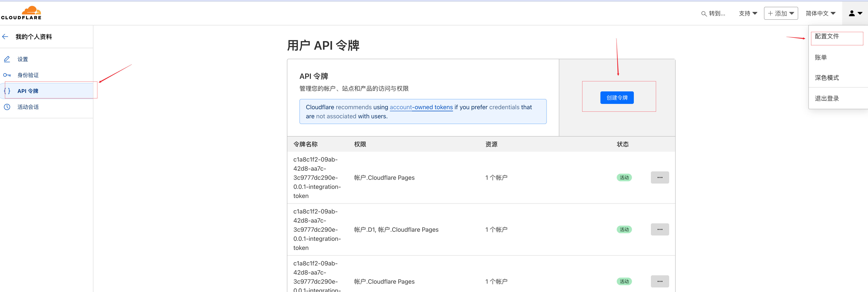This screenshot has width=868, height=292.
Task: Open options for the first token row
Action: point(659,177)
